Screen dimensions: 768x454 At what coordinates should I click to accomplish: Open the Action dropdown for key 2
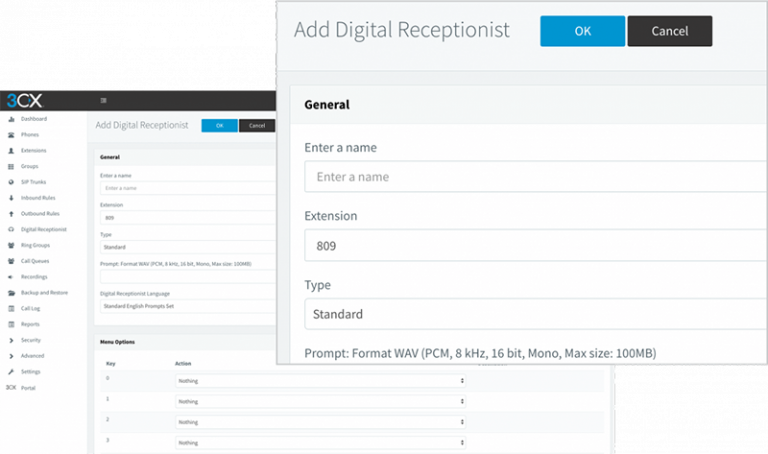click(320, 422)
